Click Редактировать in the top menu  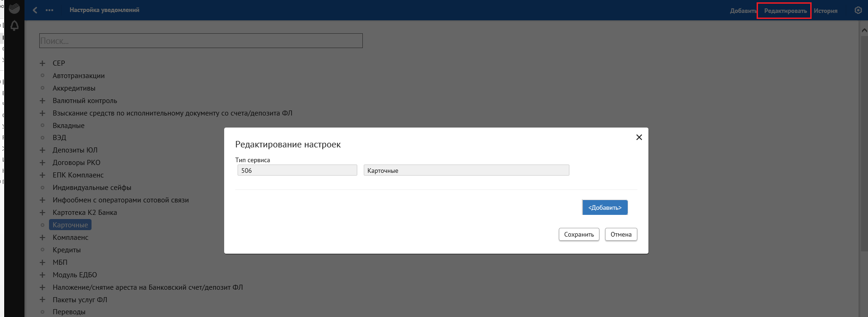point(785,11)
